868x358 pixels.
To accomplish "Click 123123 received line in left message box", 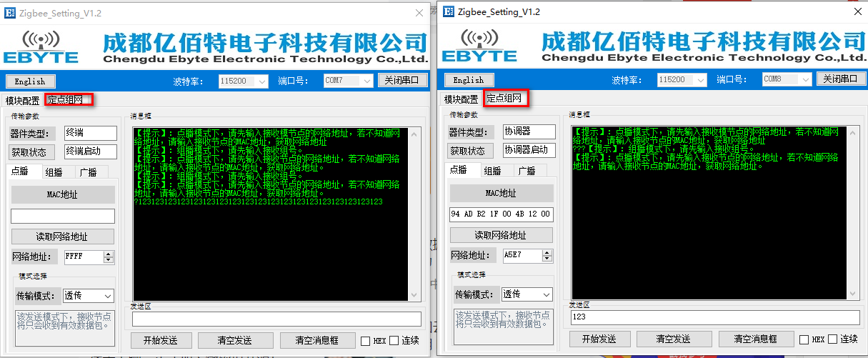I will click(259, 202).
